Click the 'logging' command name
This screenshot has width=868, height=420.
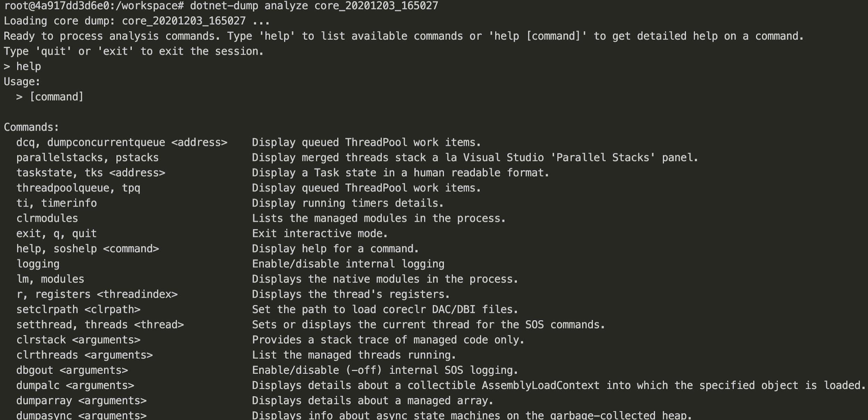(x=38, y=264)
